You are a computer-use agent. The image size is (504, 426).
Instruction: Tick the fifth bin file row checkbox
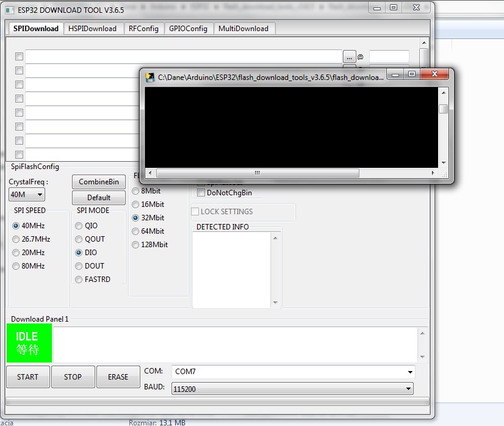coord(20,112)
